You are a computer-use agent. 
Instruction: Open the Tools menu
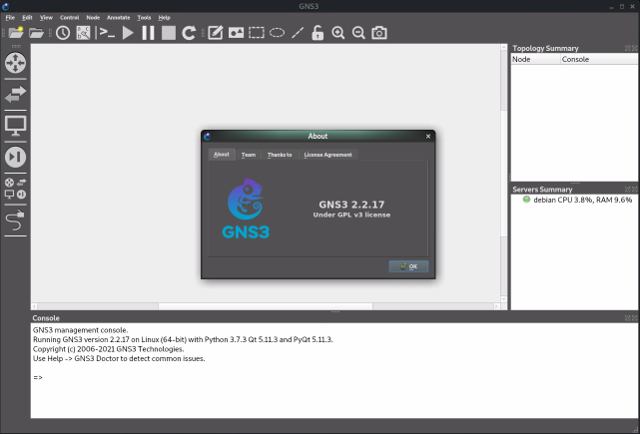[144, 18]
